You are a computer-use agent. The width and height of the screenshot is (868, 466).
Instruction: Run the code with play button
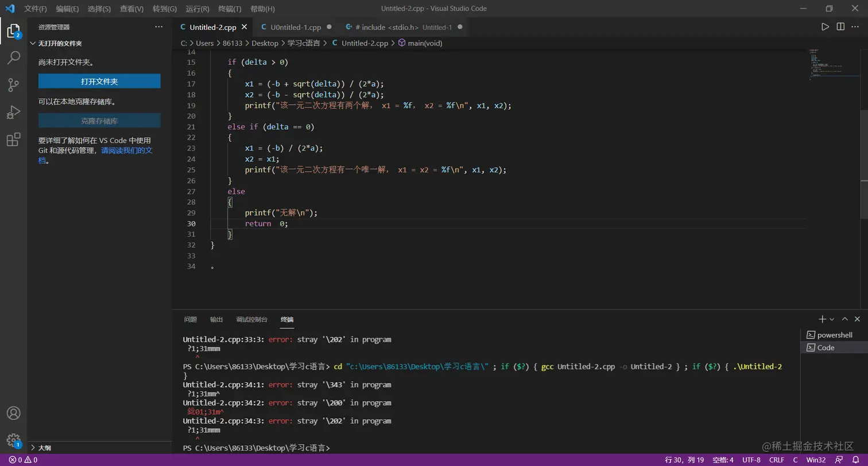point(825,27)
